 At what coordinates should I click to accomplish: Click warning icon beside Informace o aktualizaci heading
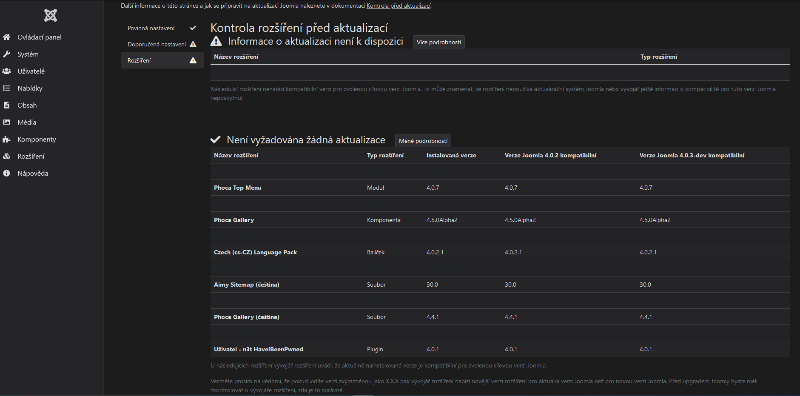pyautogui.click(x=216, y=41)
